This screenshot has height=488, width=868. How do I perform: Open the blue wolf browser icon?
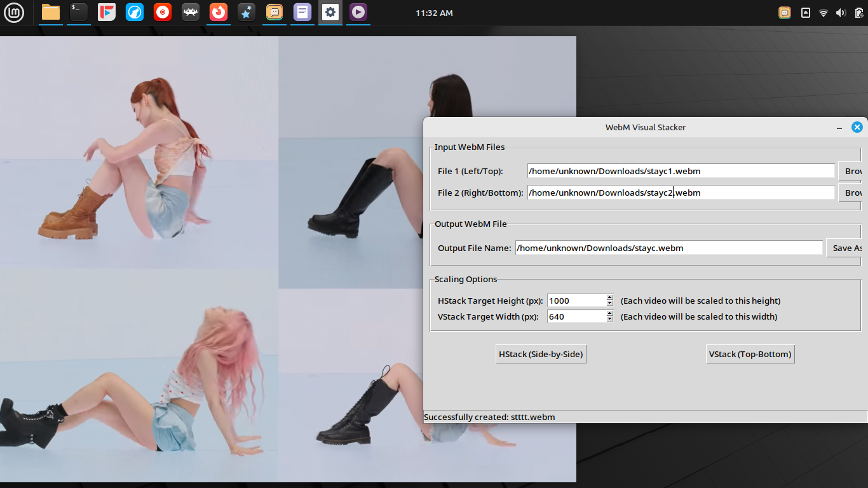pos(135,12)
